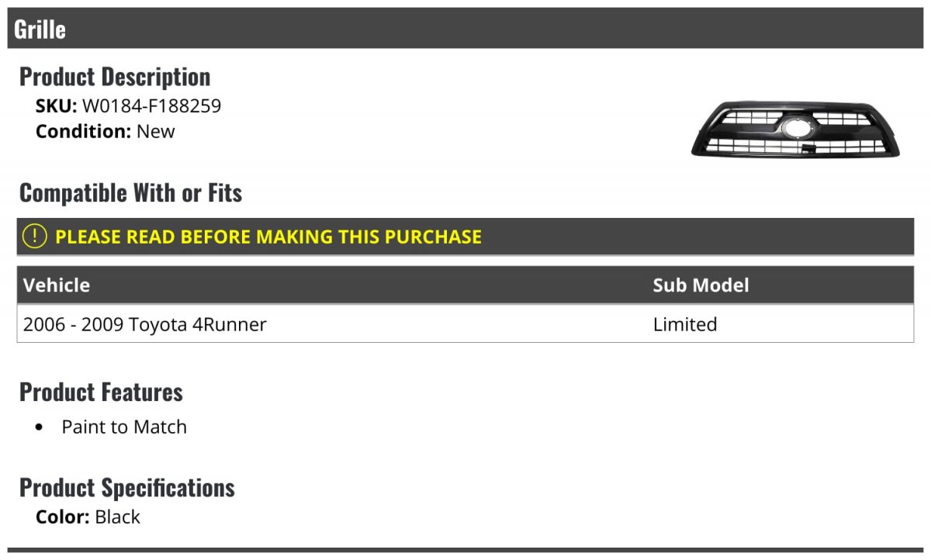Click the Product Specifications heading
Image resolution: width=931 pixels, height=560 pixels.
pos(127,487)
